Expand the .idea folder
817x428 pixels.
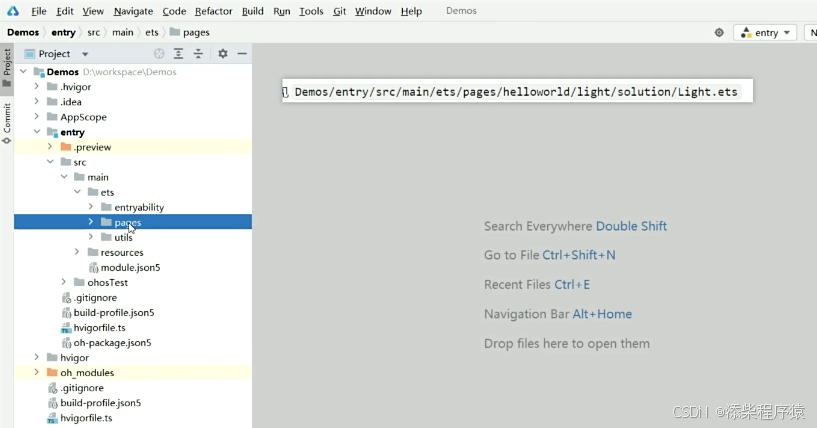tap(36, 101)
